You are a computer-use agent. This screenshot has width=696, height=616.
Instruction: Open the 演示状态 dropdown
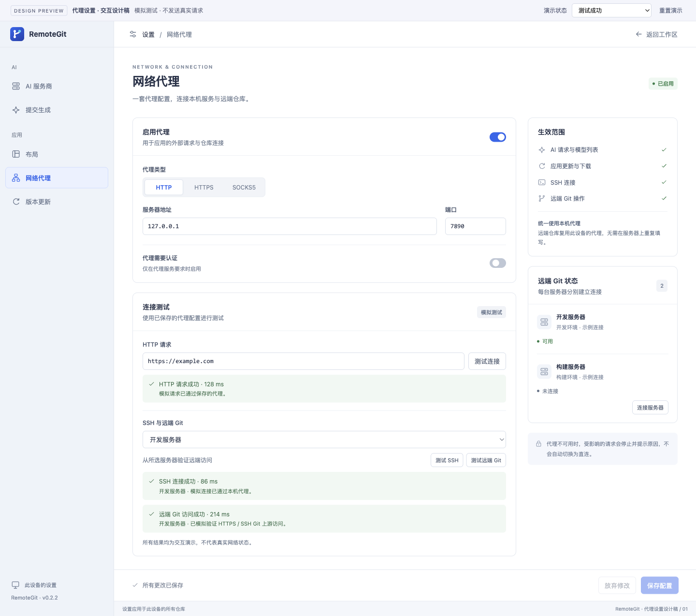point(611,10)
